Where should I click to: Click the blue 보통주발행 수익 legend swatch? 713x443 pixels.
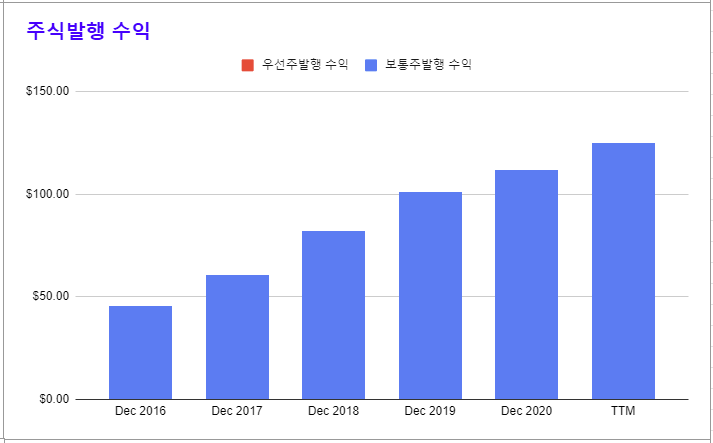[371, 65]
